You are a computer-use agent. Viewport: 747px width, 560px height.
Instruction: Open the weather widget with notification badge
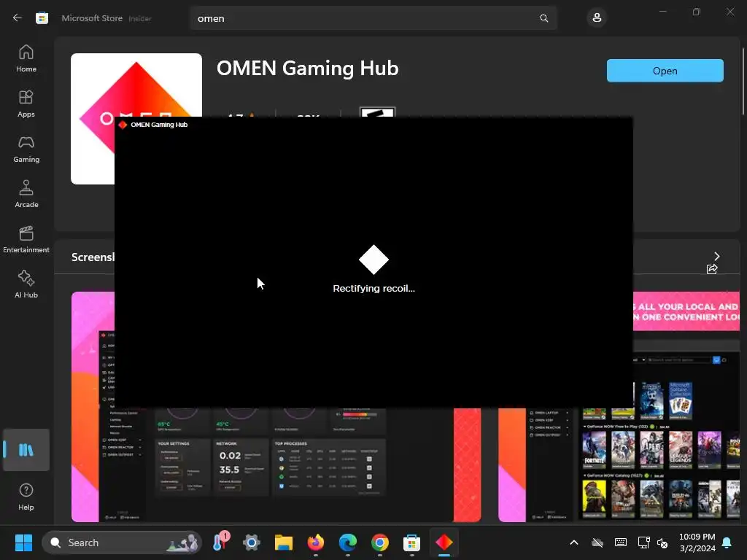tap(221, 542)
